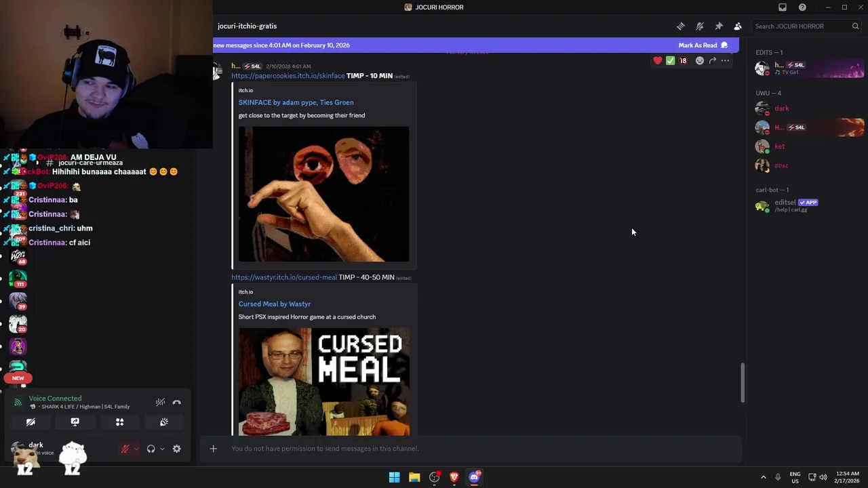Screen dimensions: 868x488
Task: Open the Cursed Meal embed thumbnail
Action: pyautogui.click(x=323, y=382)
